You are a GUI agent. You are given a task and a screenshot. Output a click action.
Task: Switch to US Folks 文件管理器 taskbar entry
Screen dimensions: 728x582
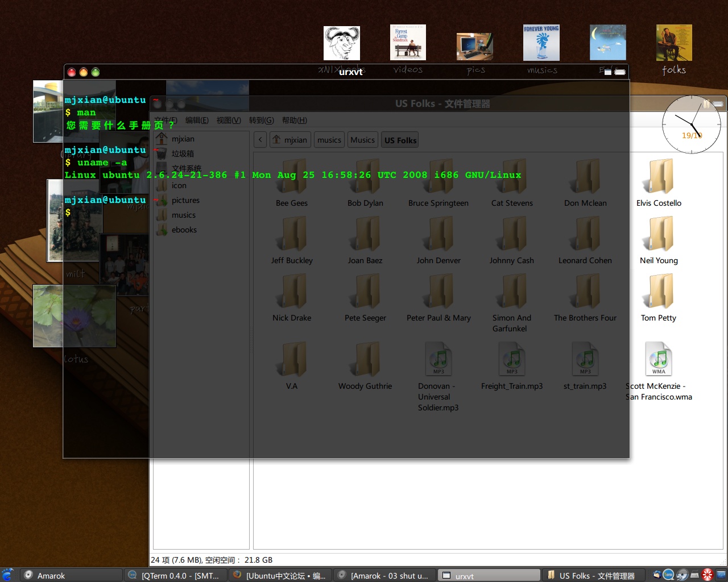(x=594, y=575)
